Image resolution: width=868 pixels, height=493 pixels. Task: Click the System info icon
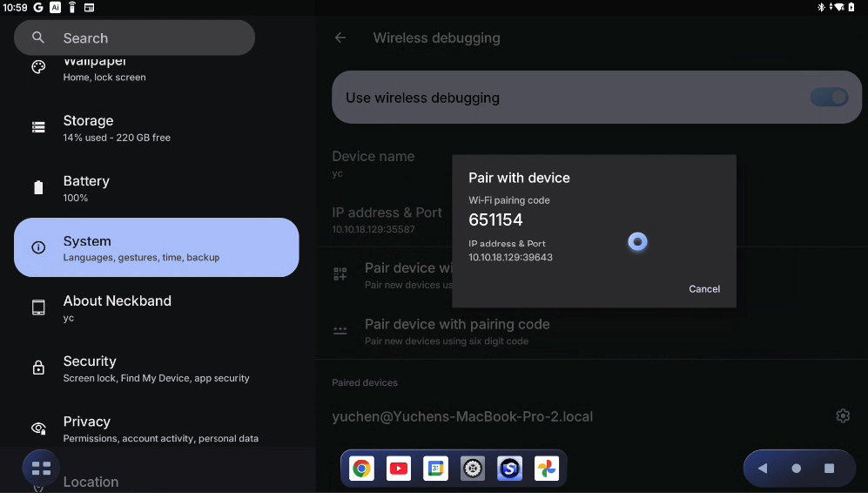click(38, 247)
